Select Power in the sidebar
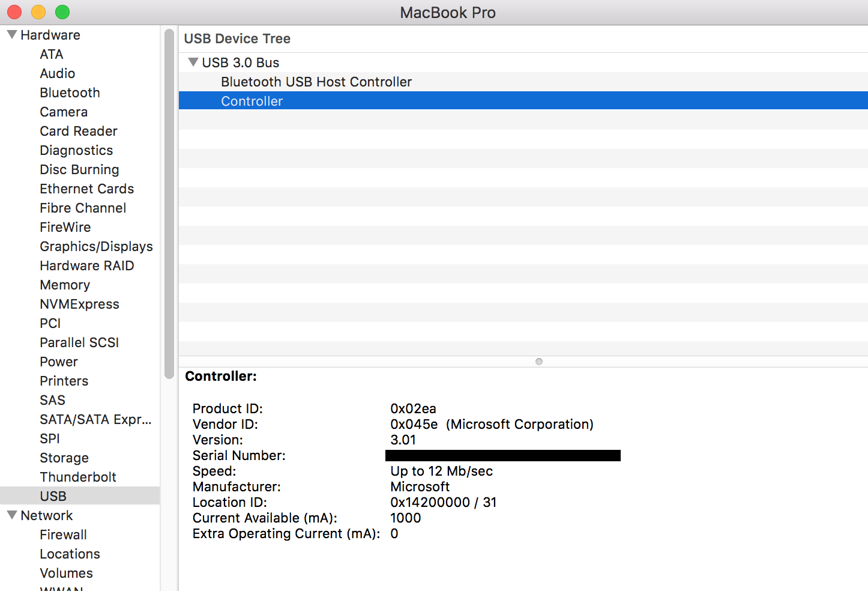The image size is (868, 591). [x=58, y=362]
